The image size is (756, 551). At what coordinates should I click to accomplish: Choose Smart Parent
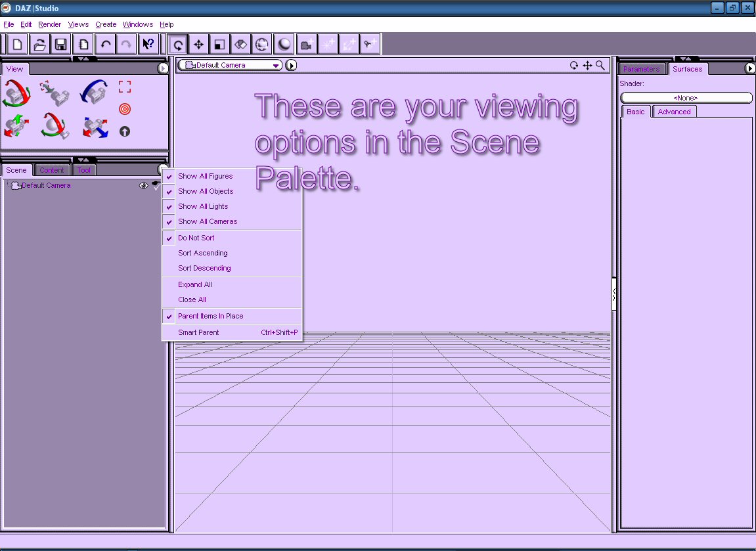232,332
